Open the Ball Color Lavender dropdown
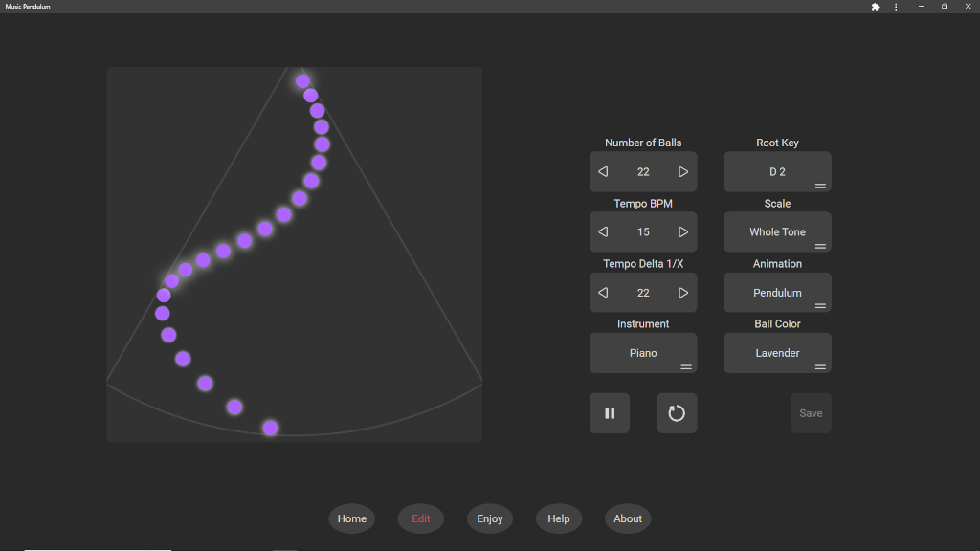The width and height of the screenshot is (980, 551). [777, 353]
